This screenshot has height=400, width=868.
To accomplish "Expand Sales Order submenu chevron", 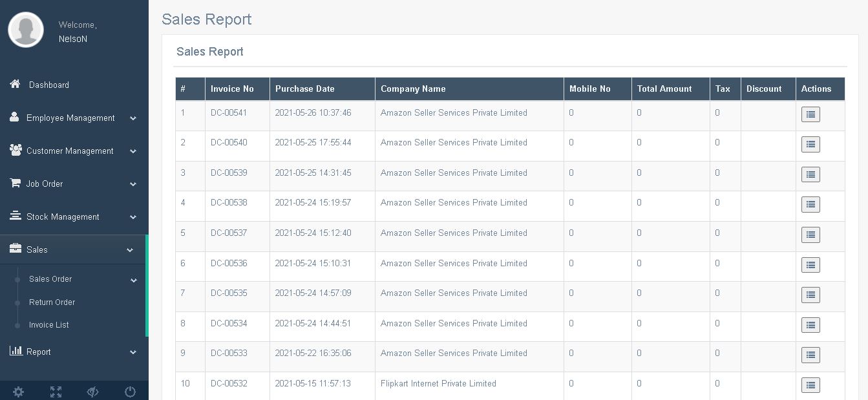I will (134, 280).
